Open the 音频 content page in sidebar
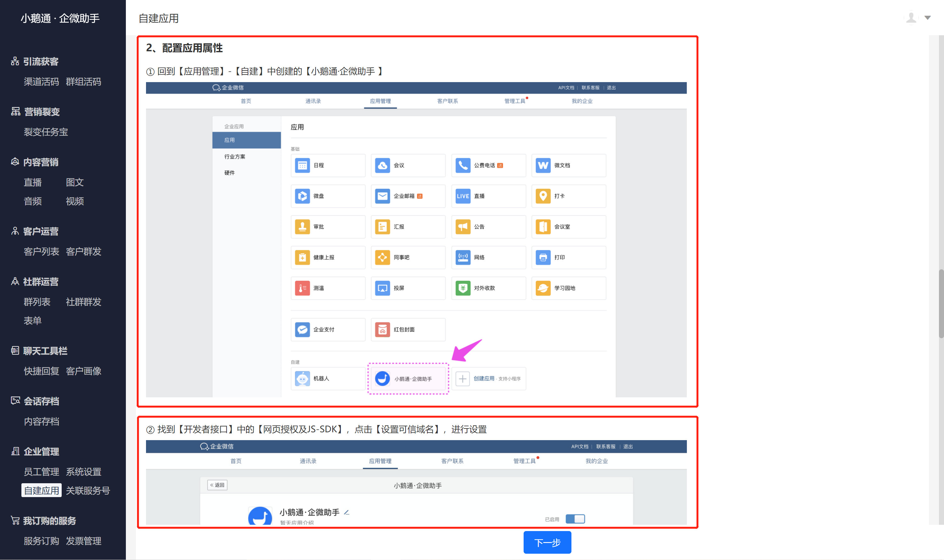The image size is (944, 560). pos(33,201)
